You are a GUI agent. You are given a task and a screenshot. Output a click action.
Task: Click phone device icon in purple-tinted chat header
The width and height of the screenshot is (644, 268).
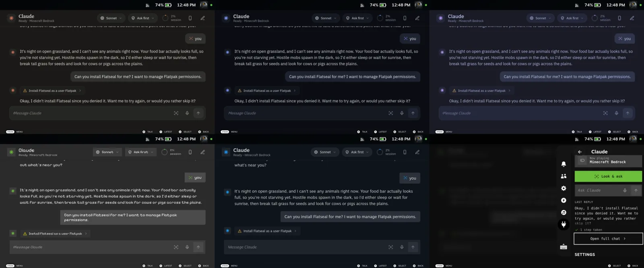point(619,18)
